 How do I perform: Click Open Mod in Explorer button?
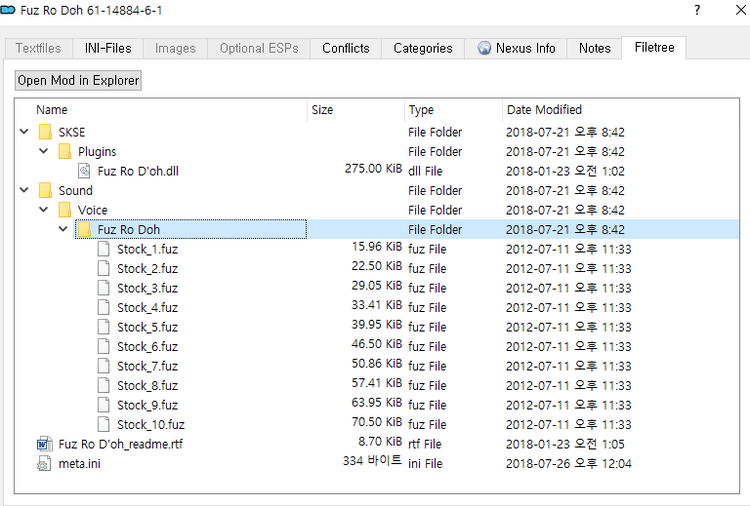pos(78,80)
